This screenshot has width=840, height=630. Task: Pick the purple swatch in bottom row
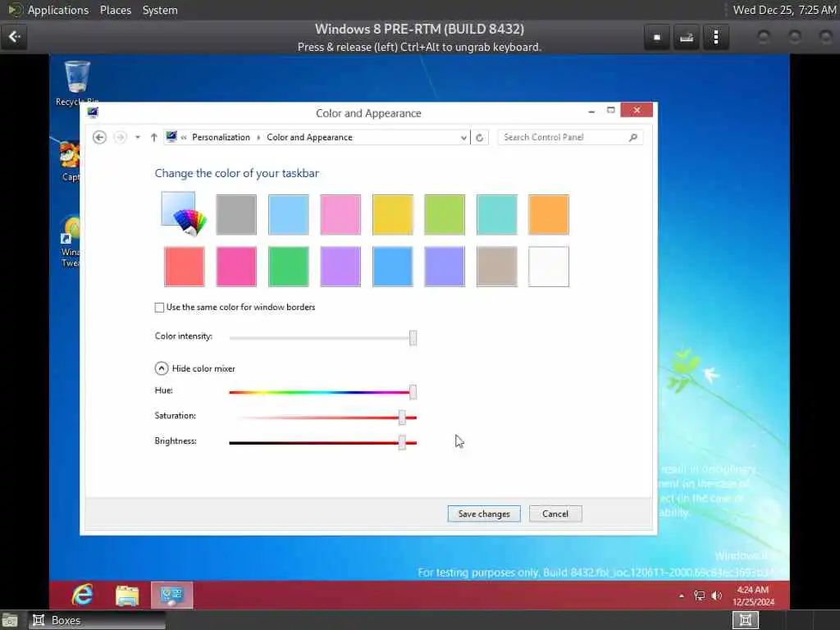coord(340,267)
